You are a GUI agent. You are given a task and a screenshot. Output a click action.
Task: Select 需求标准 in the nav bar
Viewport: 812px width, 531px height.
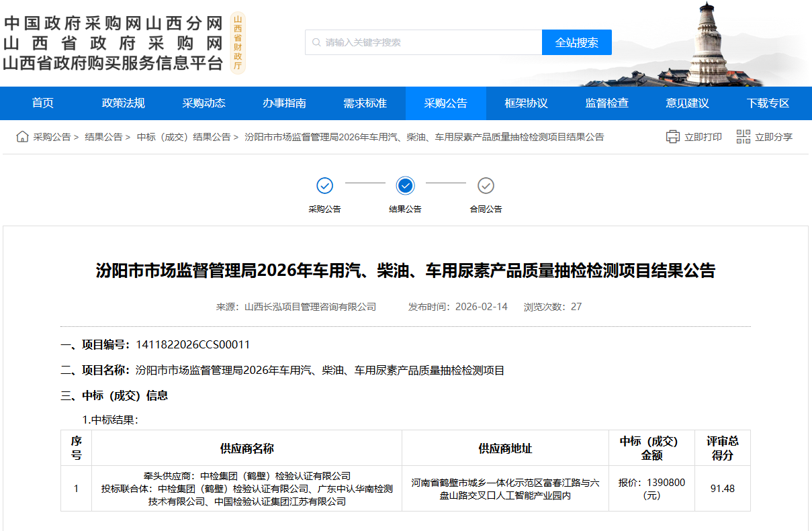[365, 103]
